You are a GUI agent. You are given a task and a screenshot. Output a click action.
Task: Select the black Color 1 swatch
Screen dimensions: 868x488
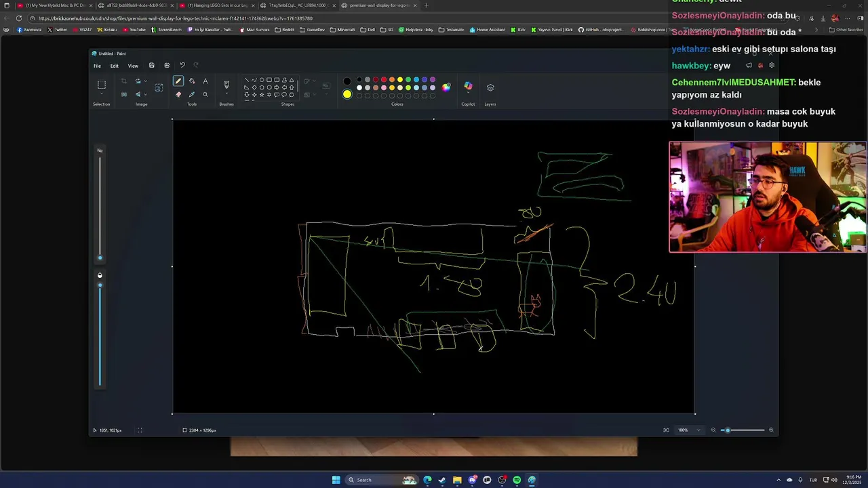[x=347, y=81]
